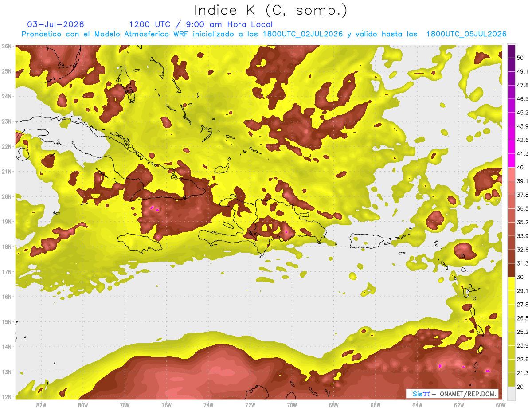Click the colorbar value 49.1
The image size is (532, 411).
click(522, 71)
